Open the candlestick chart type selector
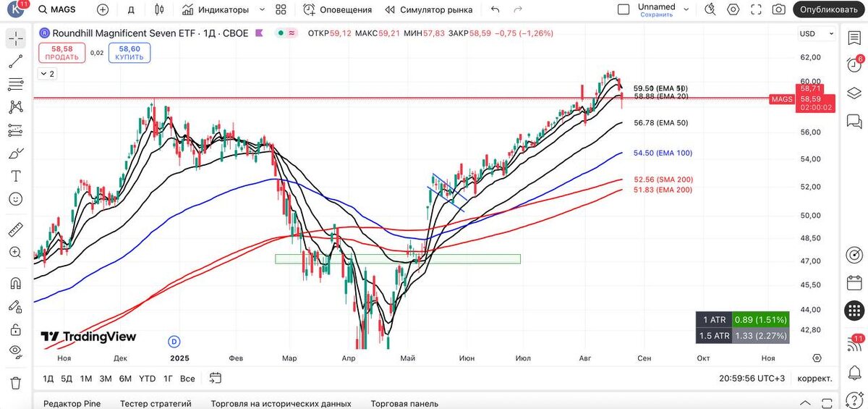The width and height of the screenshot is (868, 409). pyautogui.click(x=160, y=9)
